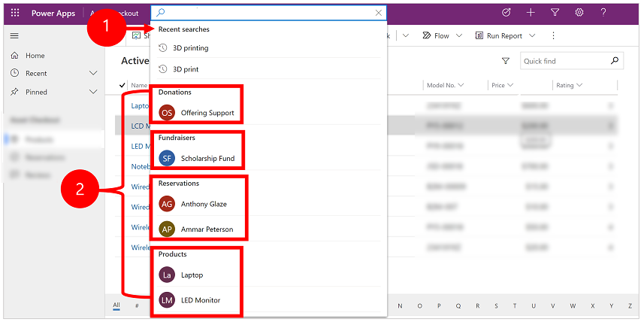This screenshot has height=322, width=644.
Task: Filter list by All in the alphabet bar
Action: 116,305
